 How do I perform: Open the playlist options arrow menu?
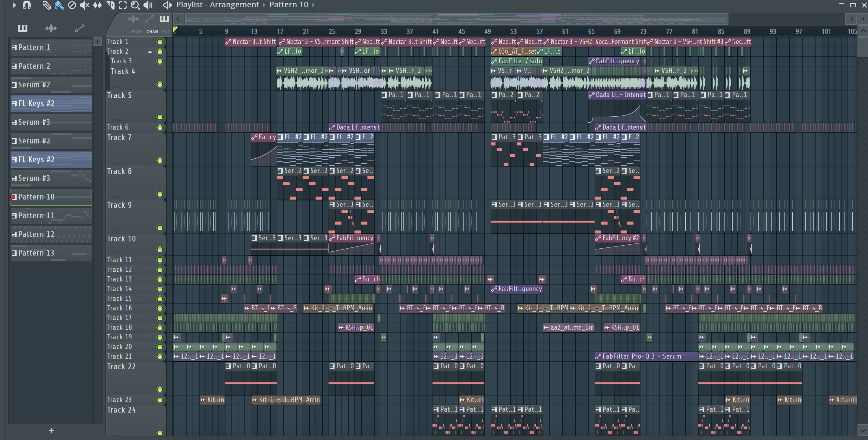(x=14, y=5)
